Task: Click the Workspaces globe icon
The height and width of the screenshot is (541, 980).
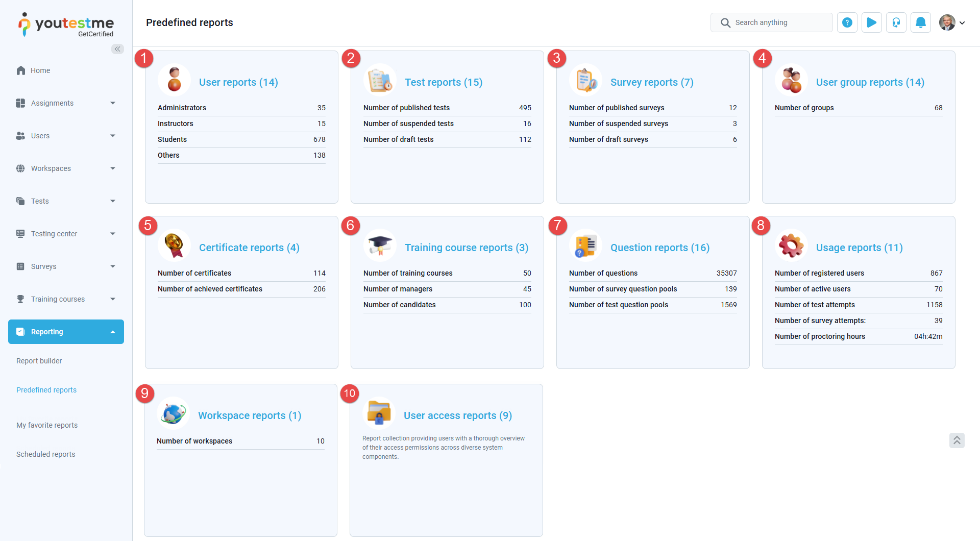Action: coord(20,168)
